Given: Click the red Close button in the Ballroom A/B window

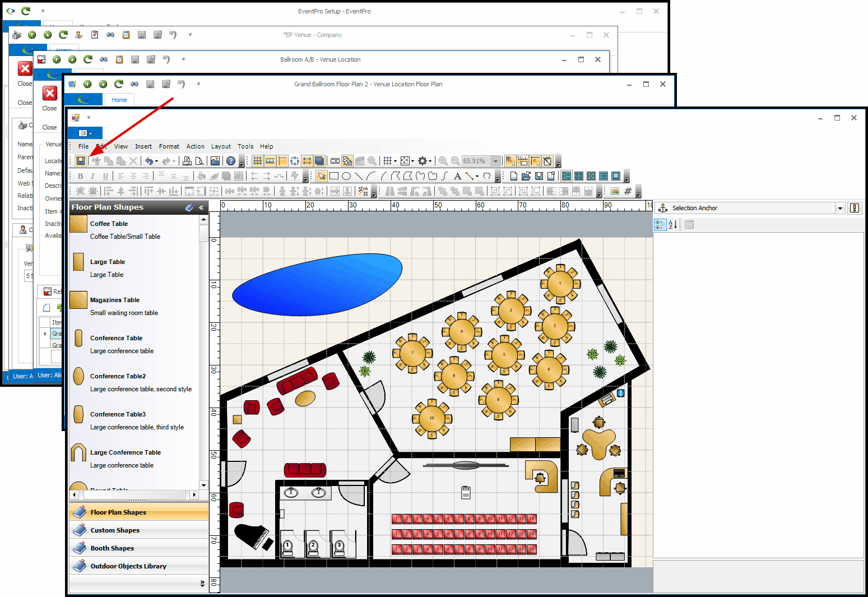Looking at the screenshot, I should (x=50, y=93).
